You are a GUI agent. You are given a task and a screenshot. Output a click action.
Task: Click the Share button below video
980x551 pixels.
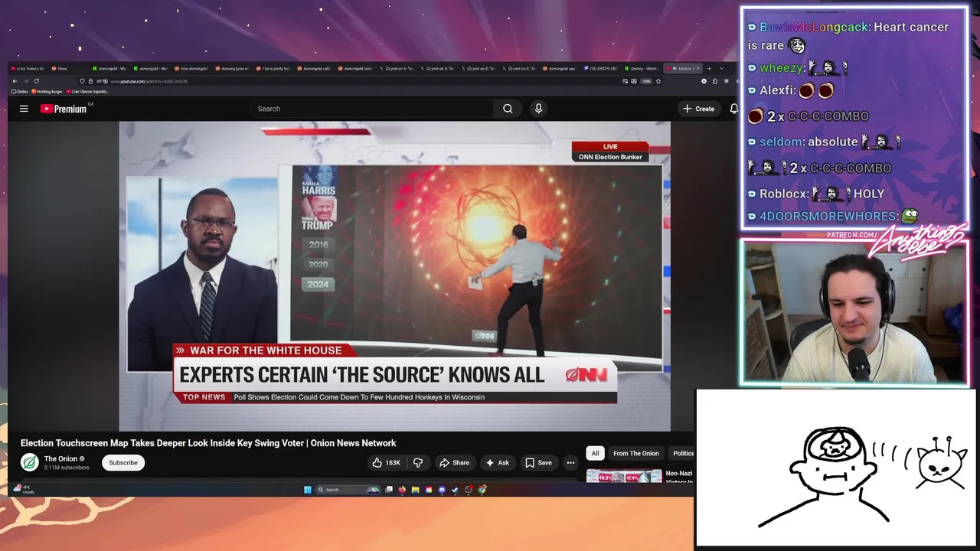tap(454, 462)
